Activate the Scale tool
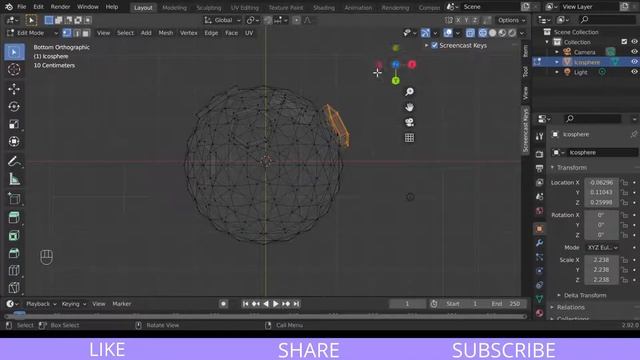 [14, 124]
